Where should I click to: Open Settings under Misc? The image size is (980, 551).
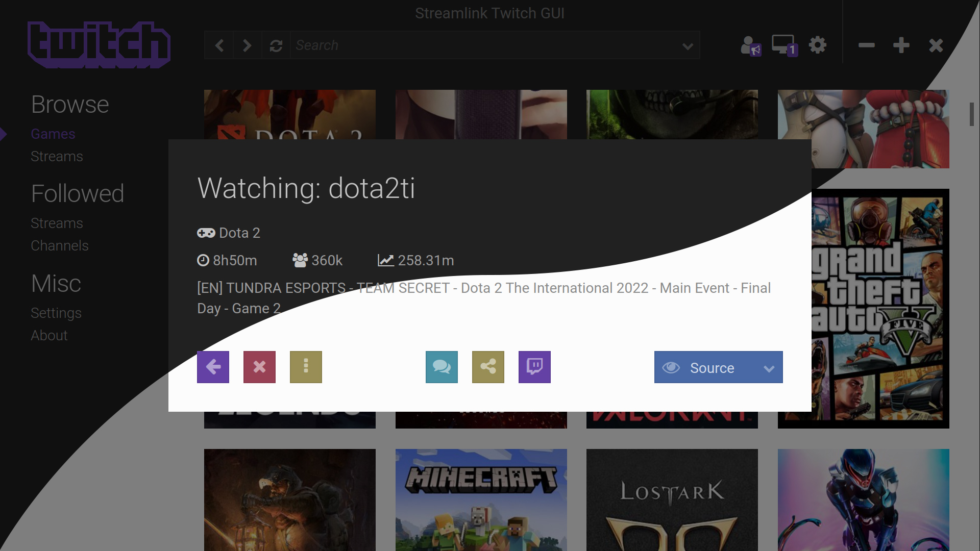tap(56, 313)
